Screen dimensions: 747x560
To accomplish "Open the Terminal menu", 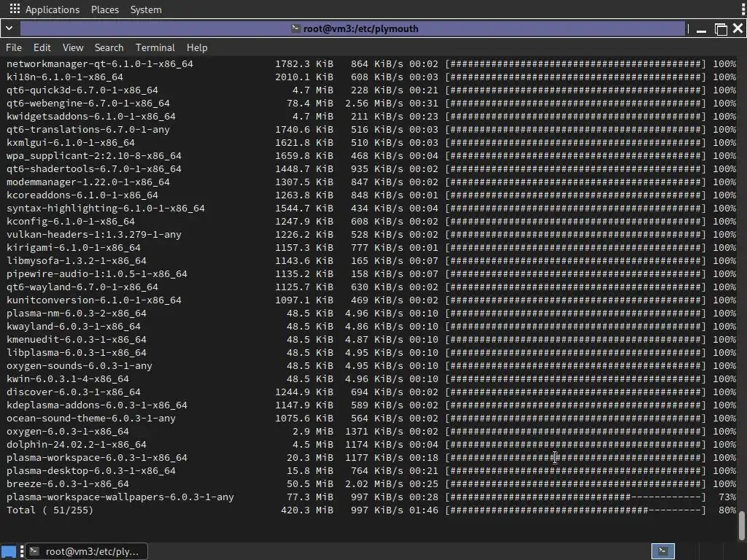I will tap(155, 47).
